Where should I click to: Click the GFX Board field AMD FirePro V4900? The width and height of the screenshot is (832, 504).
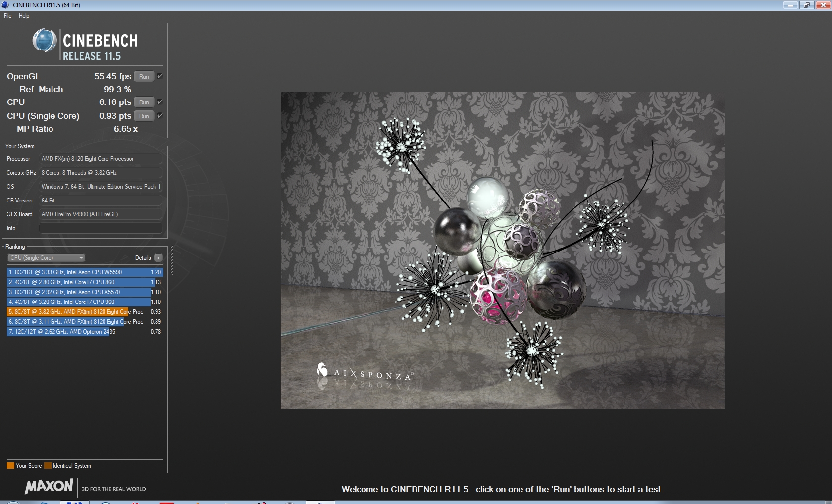101,214
